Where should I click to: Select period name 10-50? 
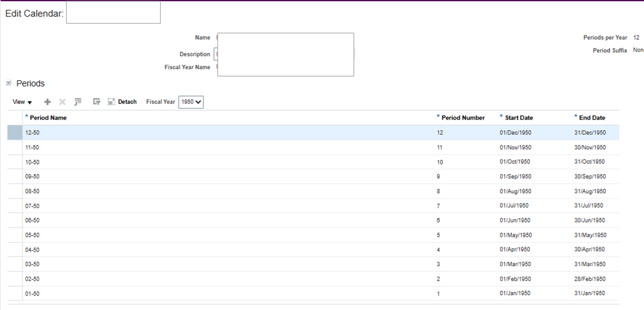(32, 162)
